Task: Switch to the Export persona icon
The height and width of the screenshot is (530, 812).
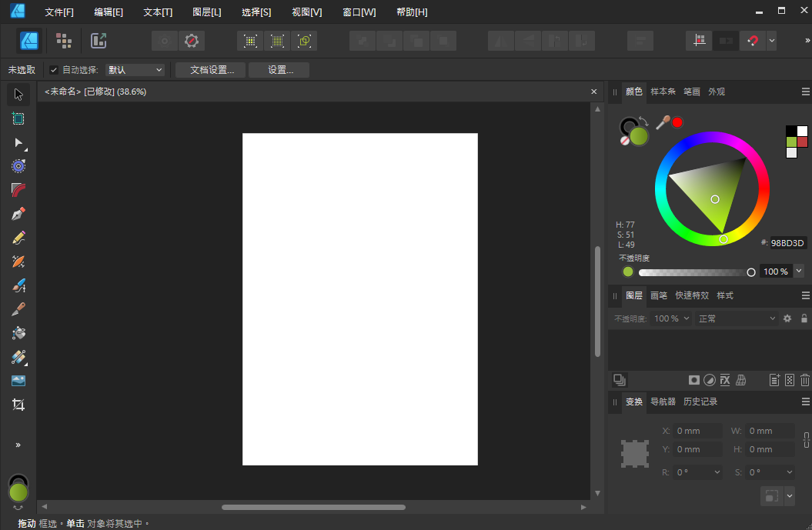Action: (x=99, y=40)
